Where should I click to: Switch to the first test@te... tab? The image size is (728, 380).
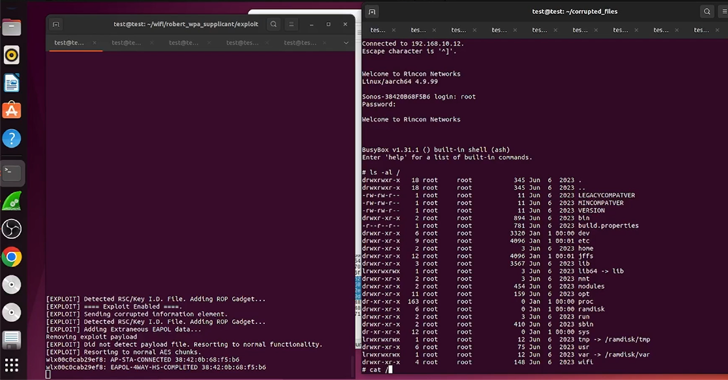pos(69,43)
